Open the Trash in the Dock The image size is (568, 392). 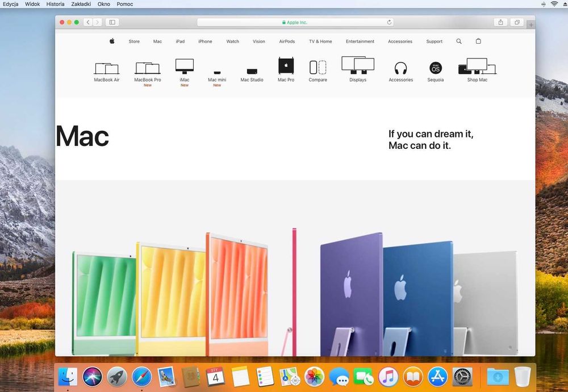(523, 377)
